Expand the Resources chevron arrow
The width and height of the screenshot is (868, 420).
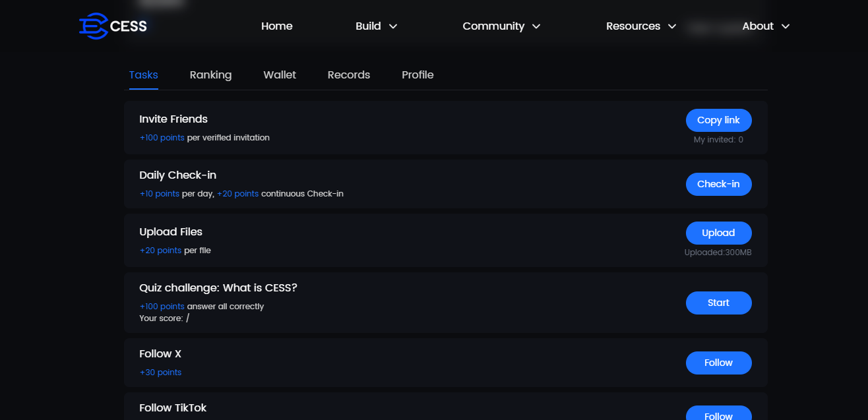click(672, 26)
